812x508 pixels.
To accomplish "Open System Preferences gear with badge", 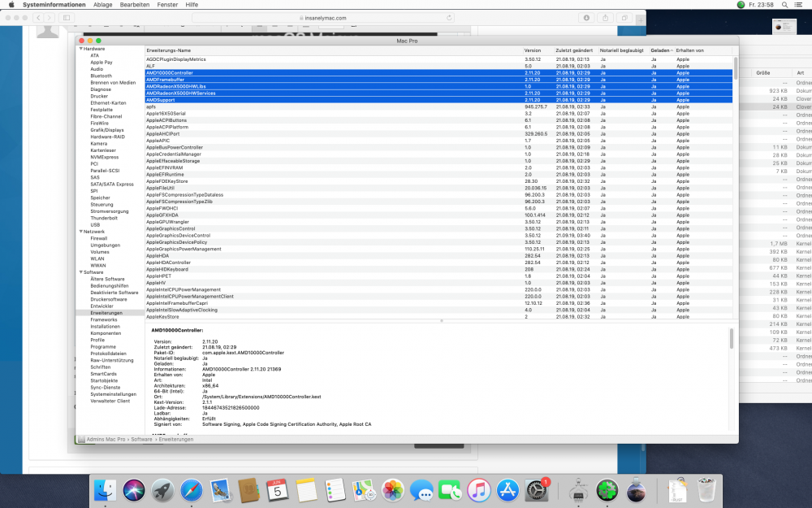I will (x=537, y=490).
